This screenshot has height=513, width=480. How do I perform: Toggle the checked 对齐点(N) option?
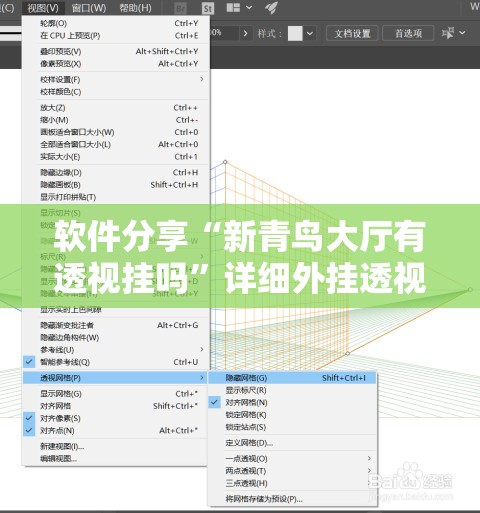[116, 430]
